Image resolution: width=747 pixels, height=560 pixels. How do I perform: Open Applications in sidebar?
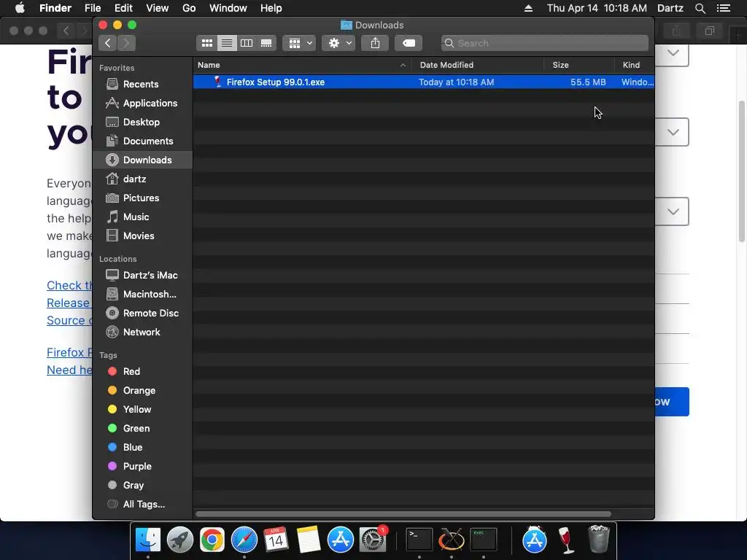tap(142, 104)
